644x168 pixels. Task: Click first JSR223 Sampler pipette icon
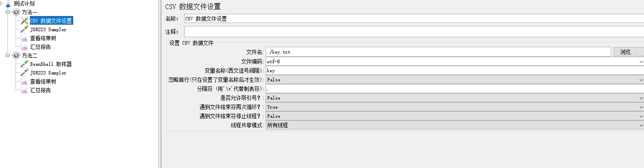25,29
